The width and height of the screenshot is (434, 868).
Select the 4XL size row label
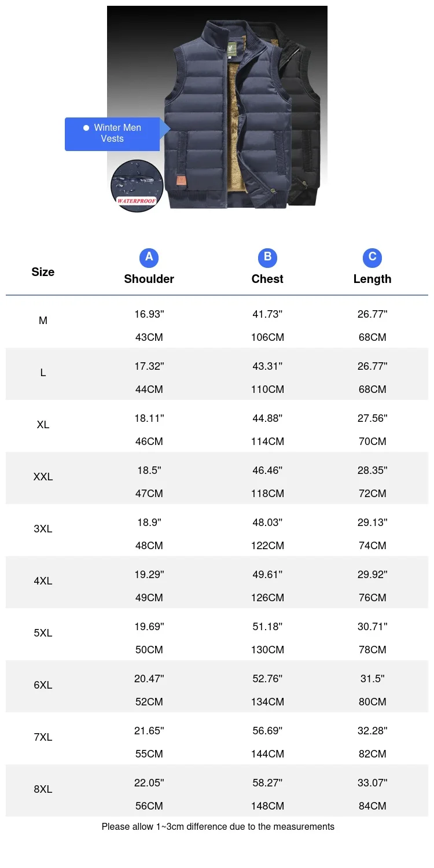pyautogui.click(x=43, y=581)
